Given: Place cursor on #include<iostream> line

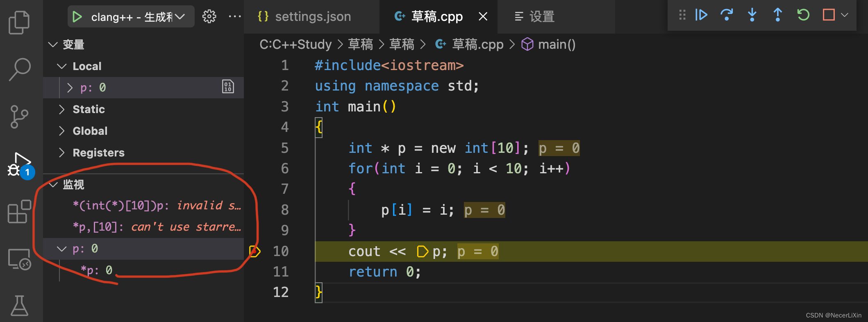Looking at the screenshot, I should click(389, 65).
